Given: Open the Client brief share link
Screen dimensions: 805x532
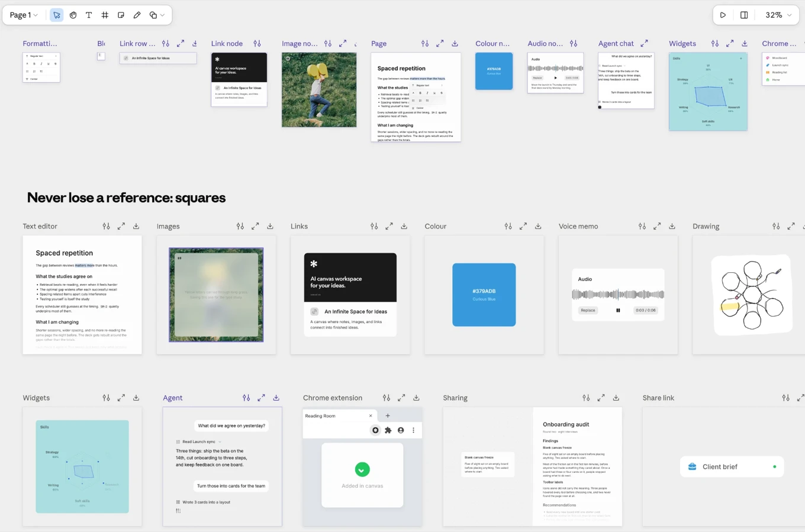Looking at the screenshot, I should coord(732,467).
